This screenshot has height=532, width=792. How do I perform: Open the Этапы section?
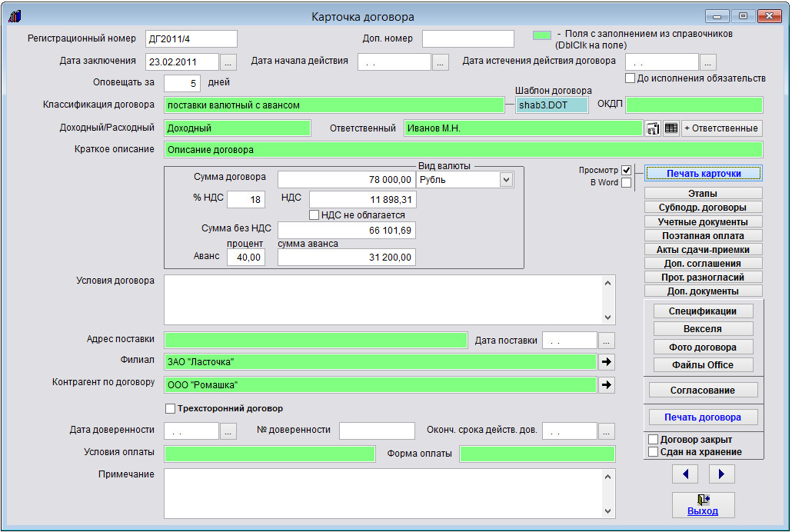703,194
